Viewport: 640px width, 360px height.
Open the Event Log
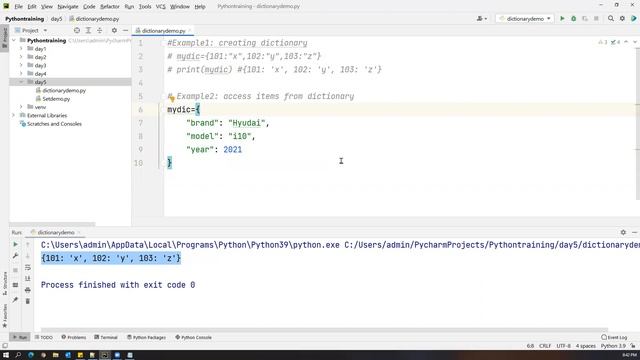click(x=614, y=338)
